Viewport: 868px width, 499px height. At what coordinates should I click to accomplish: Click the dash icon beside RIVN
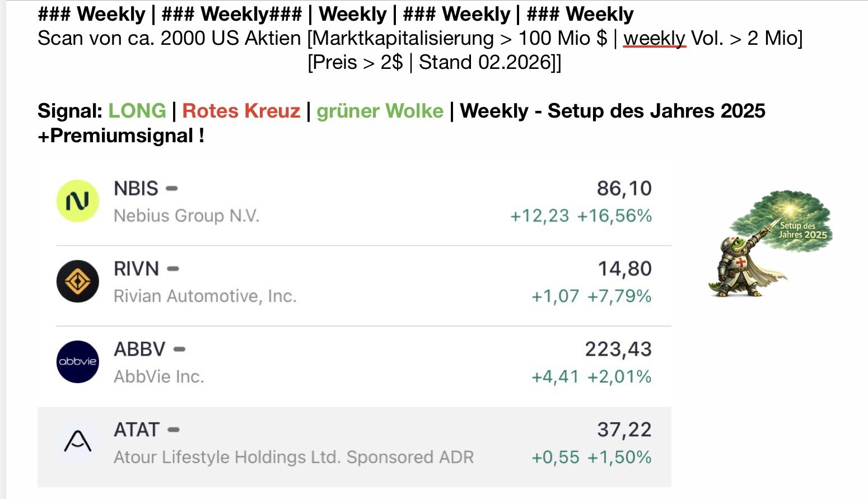[173, 269]
